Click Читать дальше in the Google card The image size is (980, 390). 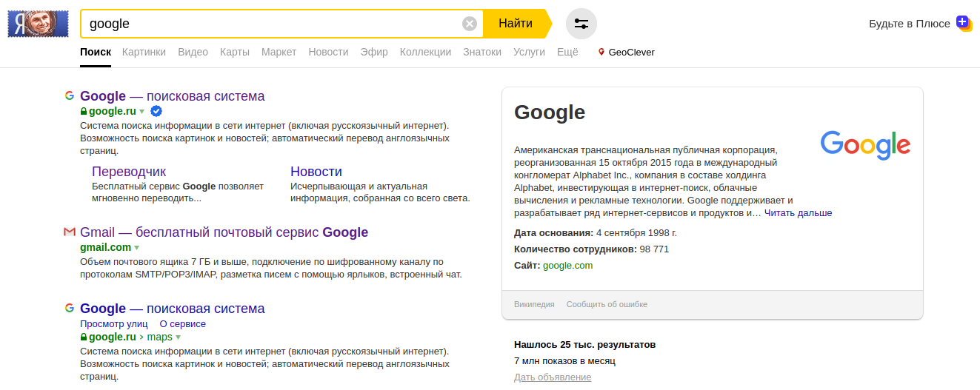point(798,213)
